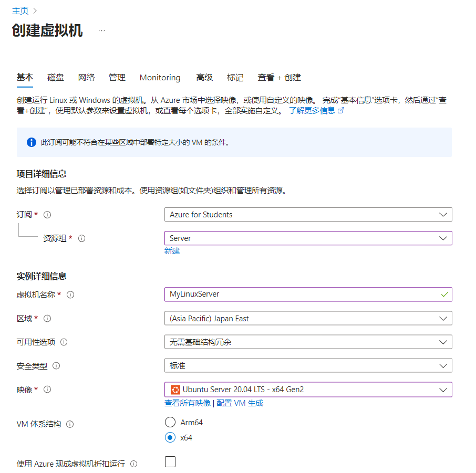Image resolution: width=476 pixels, height=473 pixels.
Task: Click the info icon next to 资源组
Action: [x=81, y=238]
